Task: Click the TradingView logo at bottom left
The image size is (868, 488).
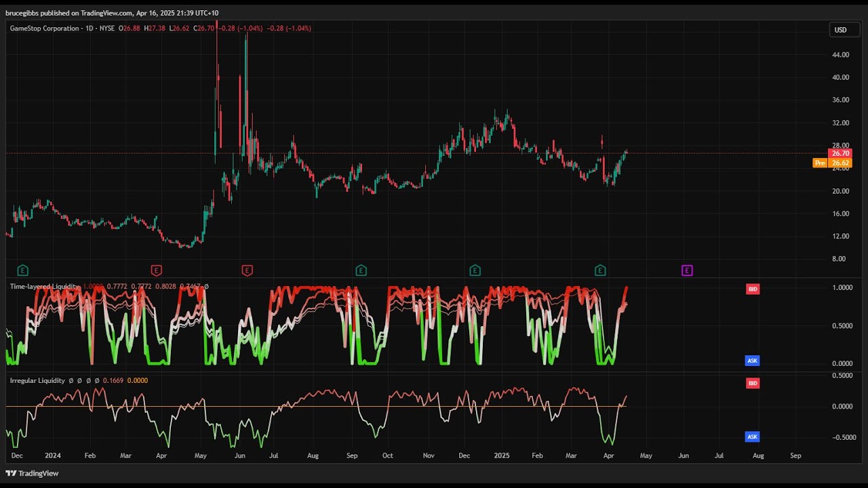Action: 33,473
